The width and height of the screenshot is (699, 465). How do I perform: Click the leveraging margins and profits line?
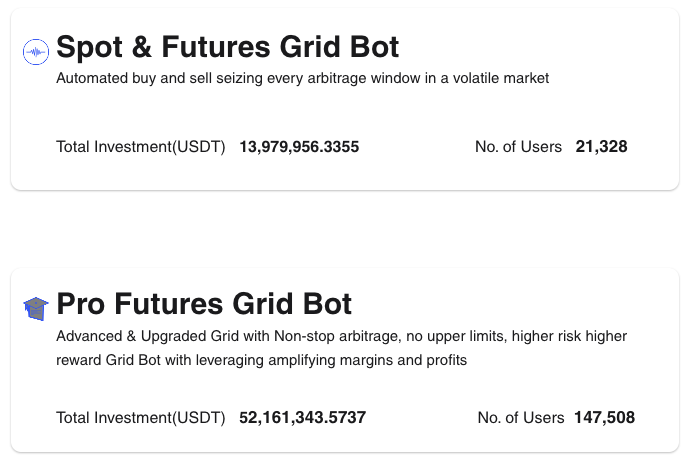pyautogui.click(x=261, y=360)
